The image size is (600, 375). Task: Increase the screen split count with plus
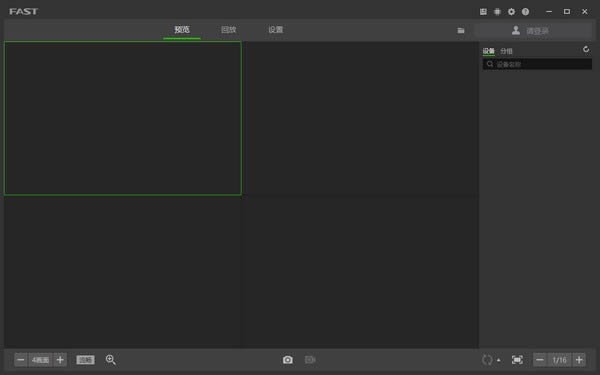coord(60,360)
